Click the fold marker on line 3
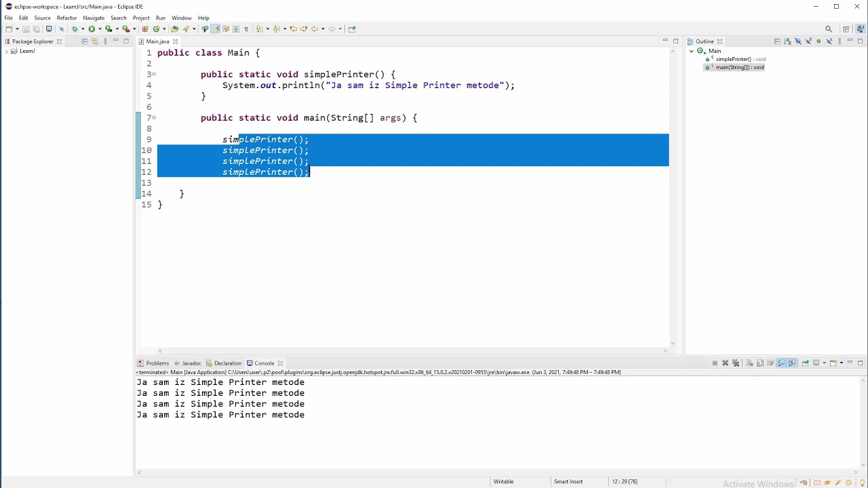This screenshot has width=868, height=488. (154, 74)
